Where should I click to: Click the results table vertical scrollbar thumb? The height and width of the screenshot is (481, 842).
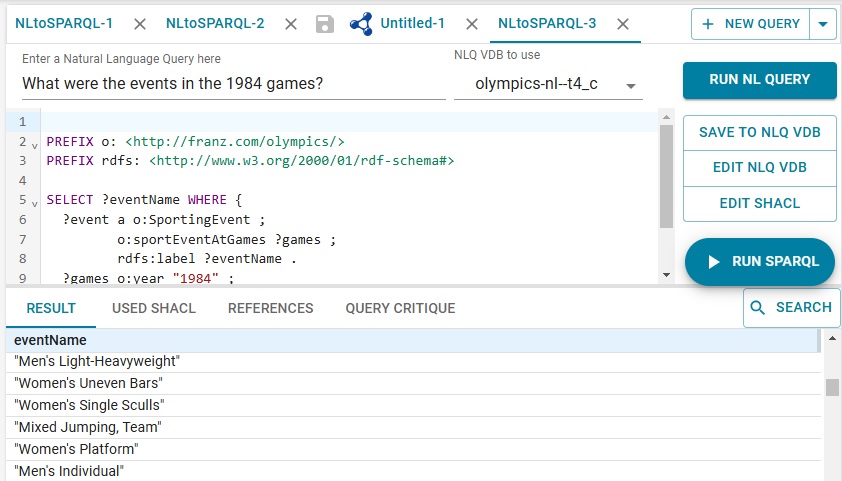click(x=831, y=387)
